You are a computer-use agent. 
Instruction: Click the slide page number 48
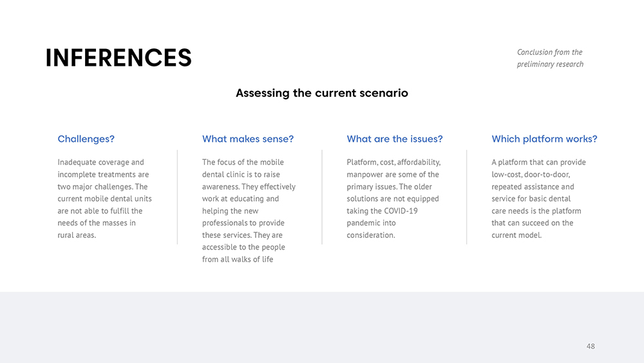591,346
